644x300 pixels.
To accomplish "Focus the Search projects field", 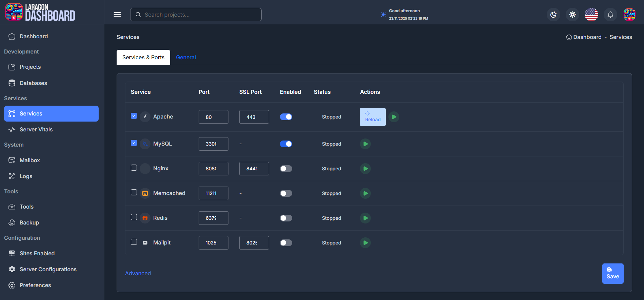I will 196,15.
